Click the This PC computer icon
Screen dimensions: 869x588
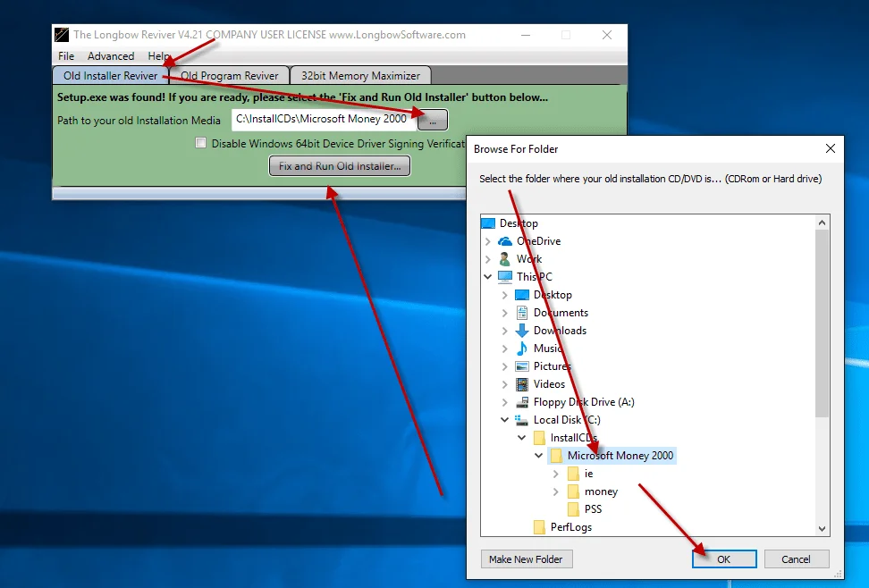coord(505,276)
